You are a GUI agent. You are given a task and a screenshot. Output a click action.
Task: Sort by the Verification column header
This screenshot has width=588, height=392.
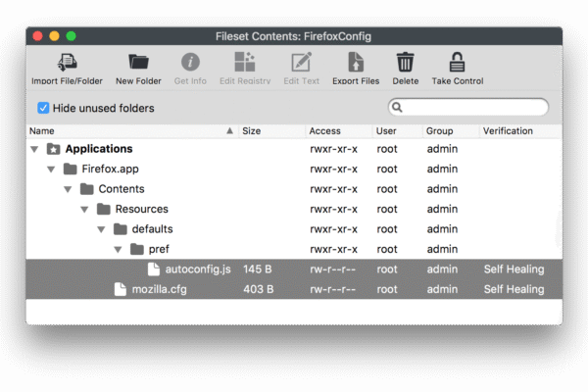[521, 131]
